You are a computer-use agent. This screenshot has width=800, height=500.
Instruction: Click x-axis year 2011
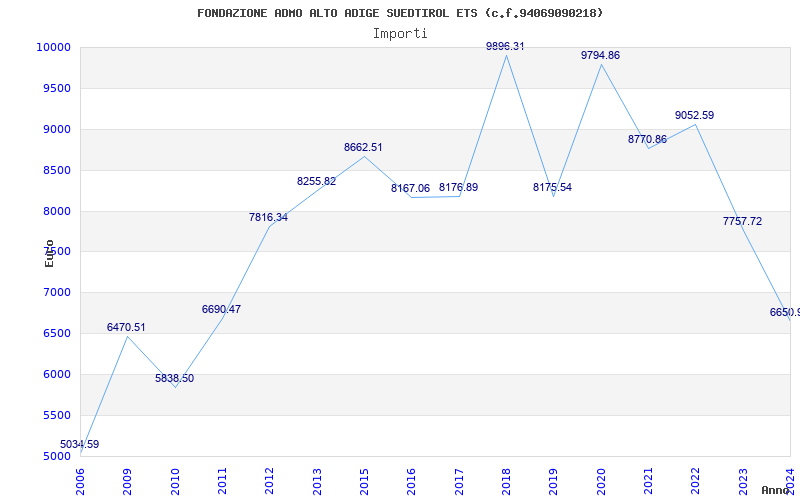(222, 482)
